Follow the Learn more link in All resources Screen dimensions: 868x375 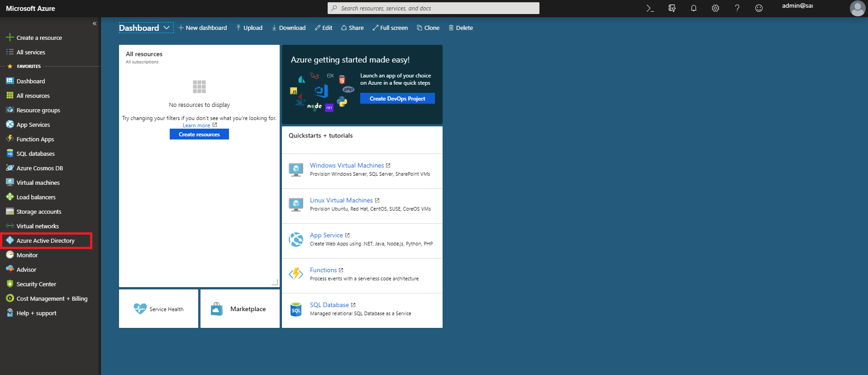200,125
